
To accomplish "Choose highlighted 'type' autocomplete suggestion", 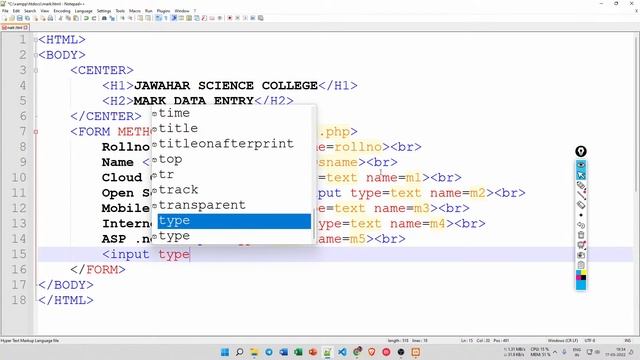I will [x=234, y=221].
